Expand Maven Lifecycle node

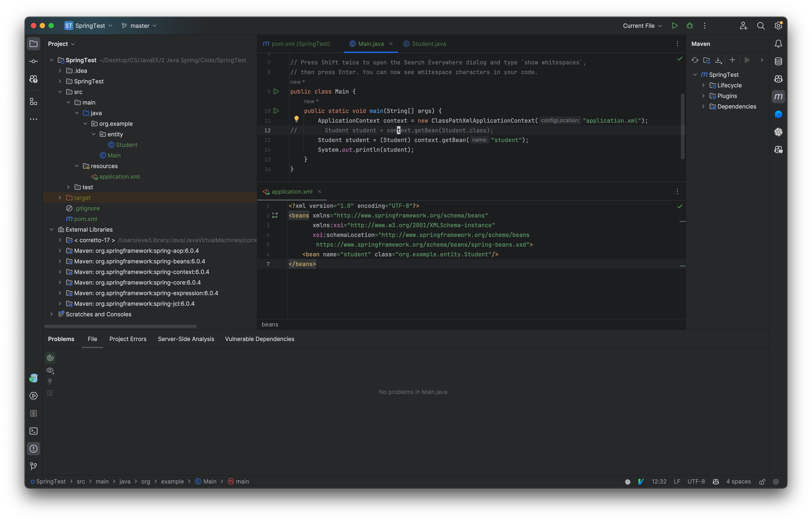703,85
